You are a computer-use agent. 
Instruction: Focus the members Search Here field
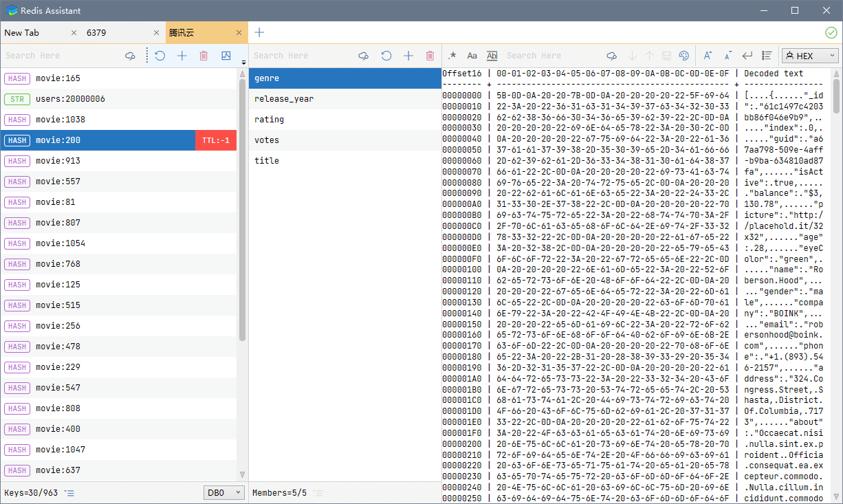tap(303, 56)
